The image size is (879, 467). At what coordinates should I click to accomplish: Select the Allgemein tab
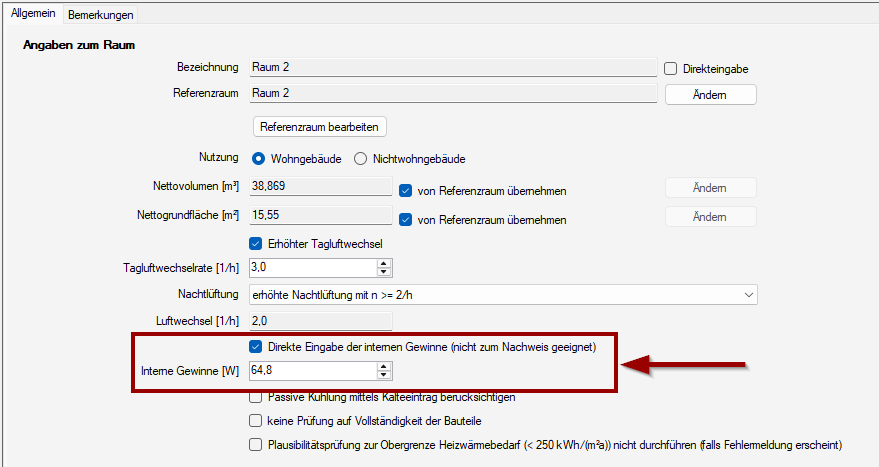[x=33, y=14]
